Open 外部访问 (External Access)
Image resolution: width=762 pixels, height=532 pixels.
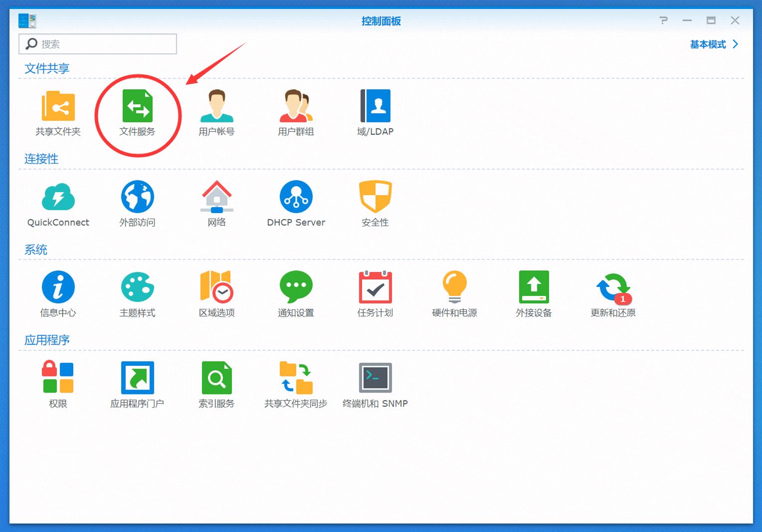coord(137,197)
